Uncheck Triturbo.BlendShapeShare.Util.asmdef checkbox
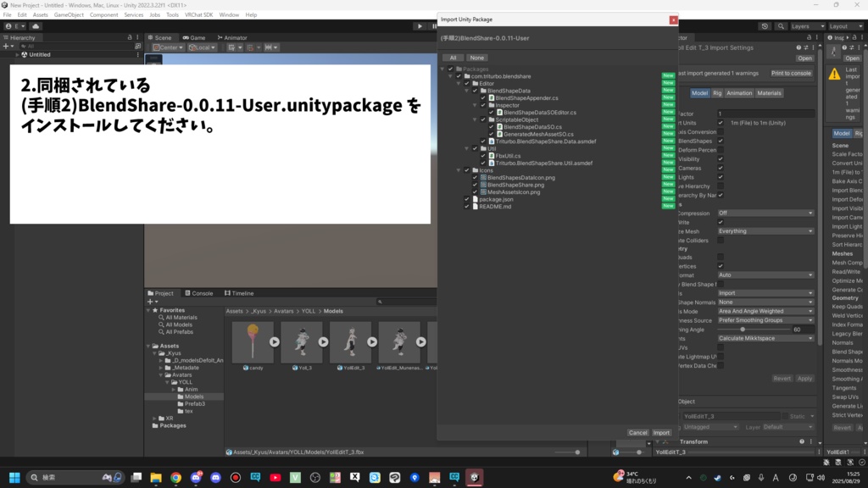 pos(483,164)
